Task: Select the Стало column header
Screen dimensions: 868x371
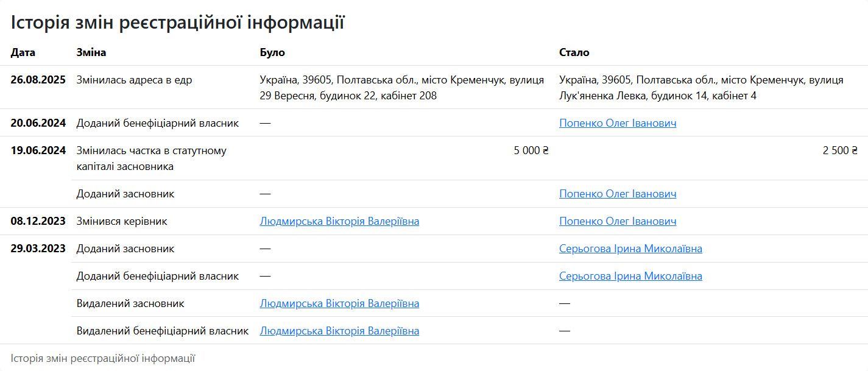Action: click(574, 52)
